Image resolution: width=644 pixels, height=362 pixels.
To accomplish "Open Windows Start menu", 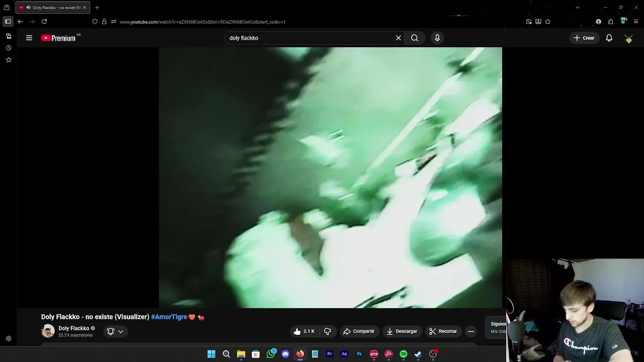I will tap(211, 354).
